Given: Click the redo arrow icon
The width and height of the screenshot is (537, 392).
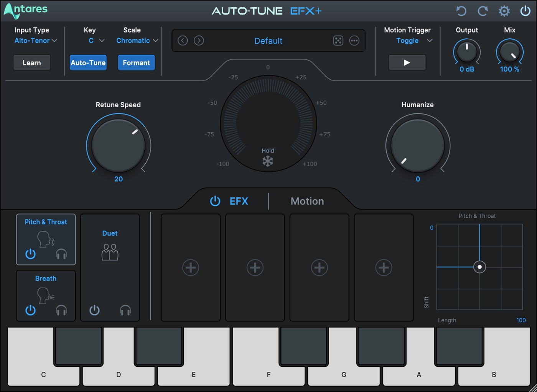Looking at the screenshot, I should click(x=483, y=11).
